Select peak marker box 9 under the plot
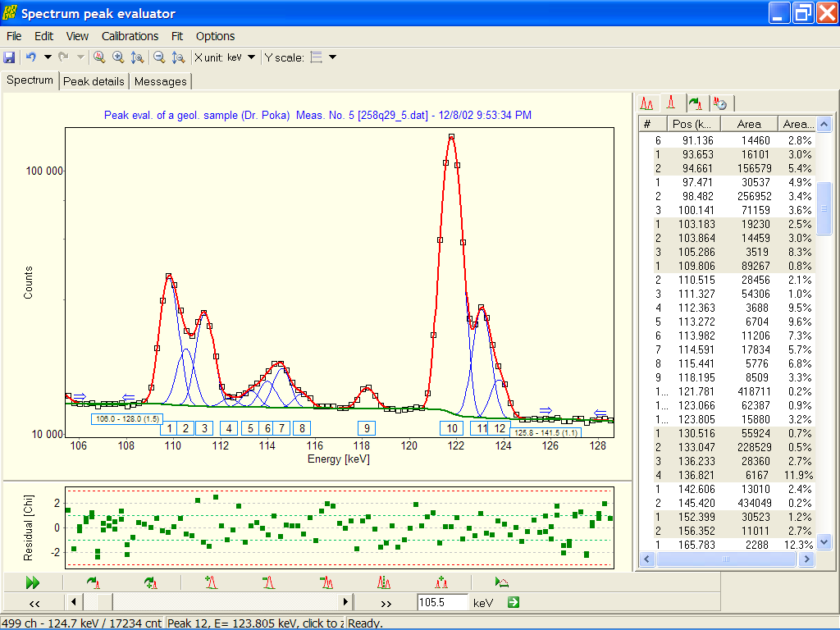This screenshot has height=630, width=840. click(x=367, y=428)
